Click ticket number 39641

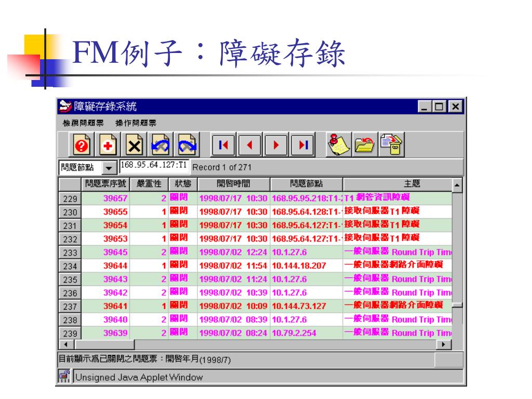[x=115, y=306]
